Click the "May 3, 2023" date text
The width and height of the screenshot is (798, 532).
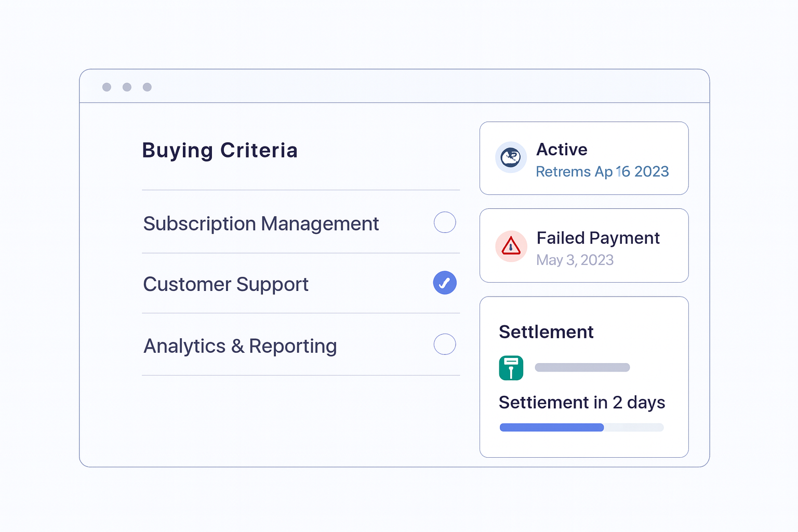click(575, 260)
